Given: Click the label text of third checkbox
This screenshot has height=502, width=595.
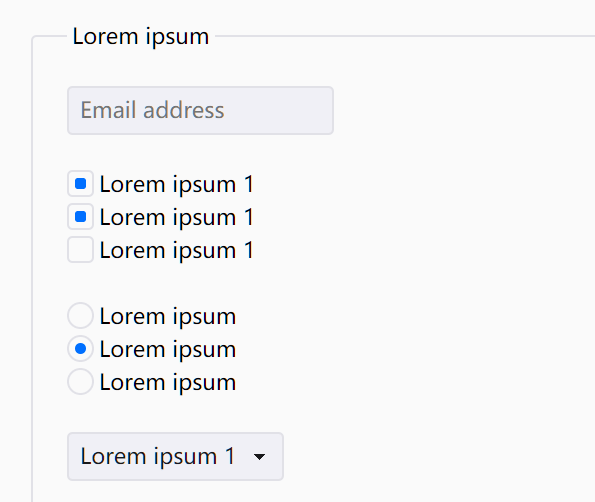Looking at the screenshot, I should (x=176, y=251).
